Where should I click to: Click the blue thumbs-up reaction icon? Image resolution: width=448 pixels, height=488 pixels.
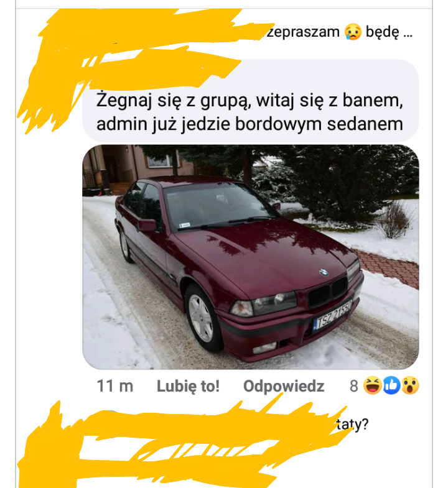391,385
